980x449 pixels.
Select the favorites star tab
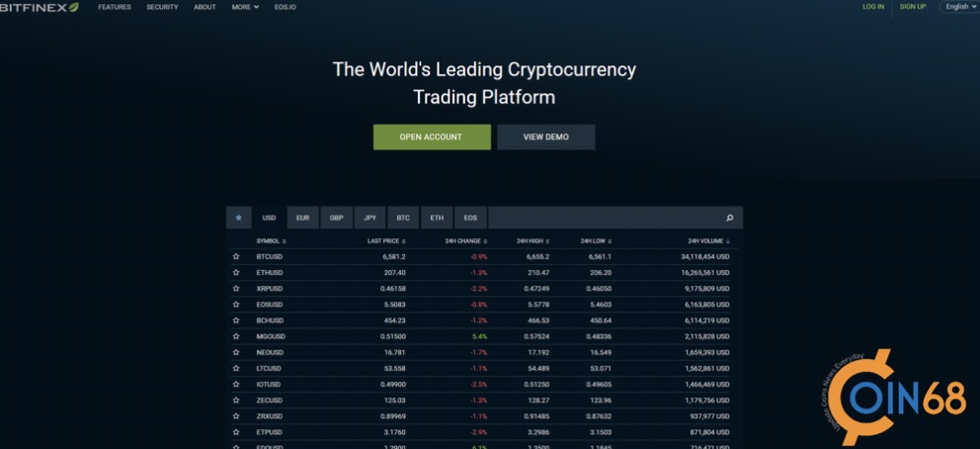[x=238, y=218]
